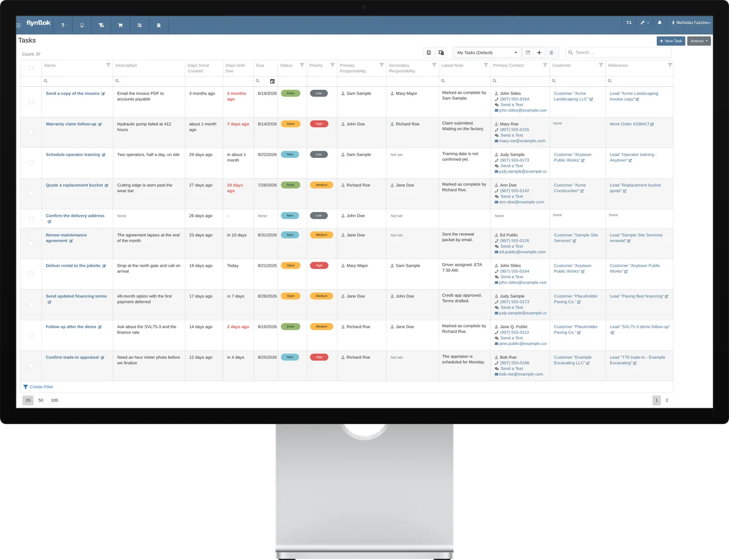Open the Status column filter icon

point(302,65)
